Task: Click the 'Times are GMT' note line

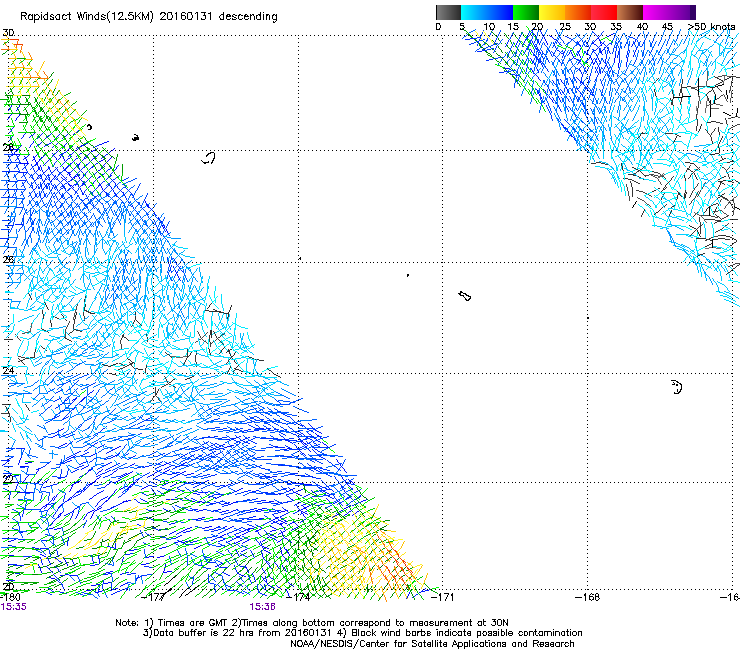Action: point(311,623)
